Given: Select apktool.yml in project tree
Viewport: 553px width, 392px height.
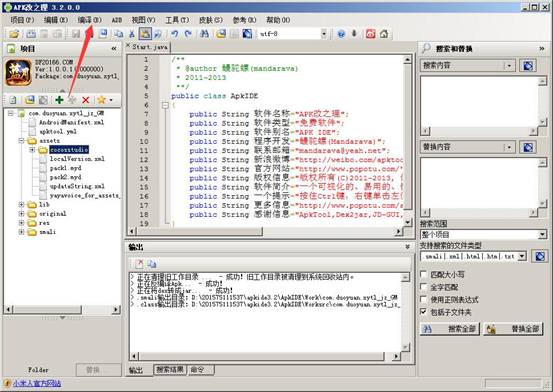Looking at the screenshot, I should [58, 132].
